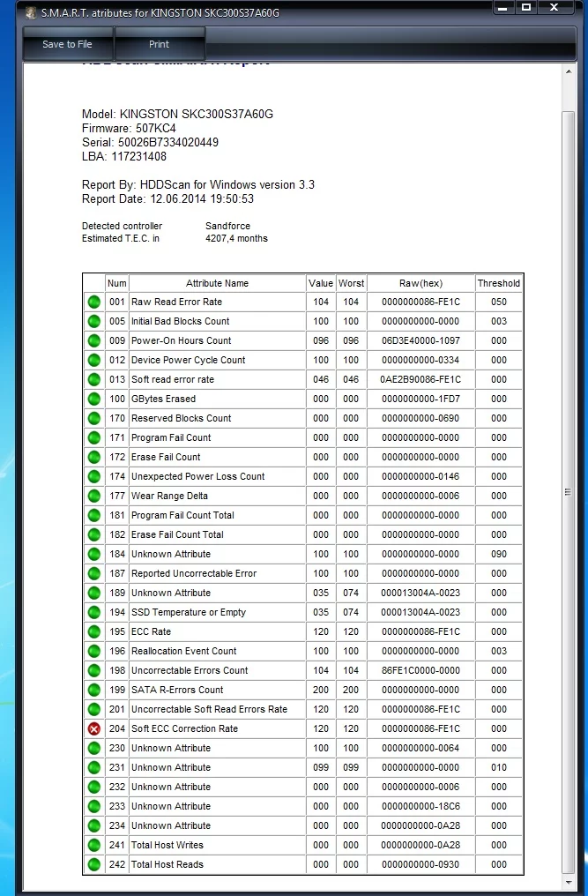The height and width of the screenshot is (896, 588).
Task: Click the green status icon for GBytes Erased
Action: tap(94, 399)
